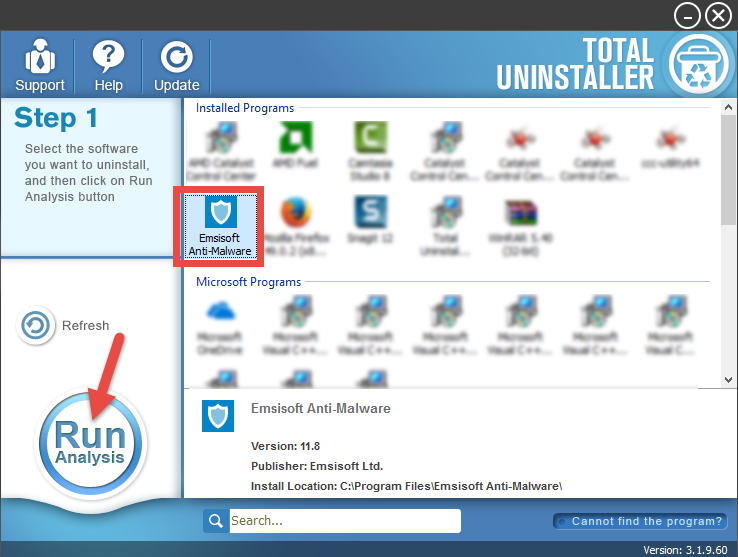Screen dimensions: 738x557
Task: Select the Microsoft OneDrive program
Action: pyautogui.click(x=220, y=327)
